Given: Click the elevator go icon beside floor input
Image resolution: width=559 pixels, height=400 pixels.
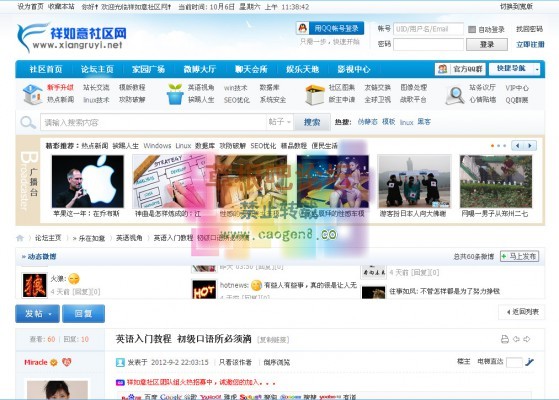Looking at the screenshot, I should click(x=529, y=362).
